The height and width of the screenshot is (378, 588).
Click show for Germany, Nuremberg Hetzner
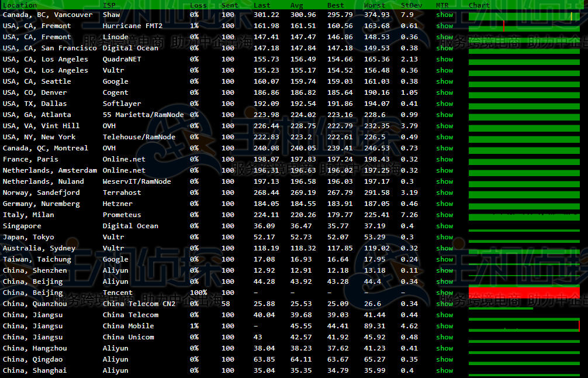[x=444, y=204]
